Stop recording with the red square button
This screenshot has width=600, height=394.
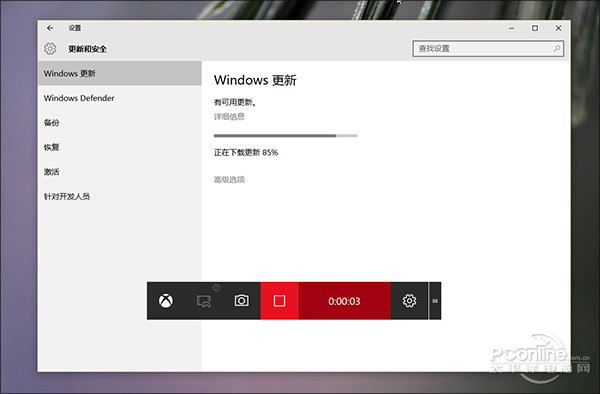279,301
